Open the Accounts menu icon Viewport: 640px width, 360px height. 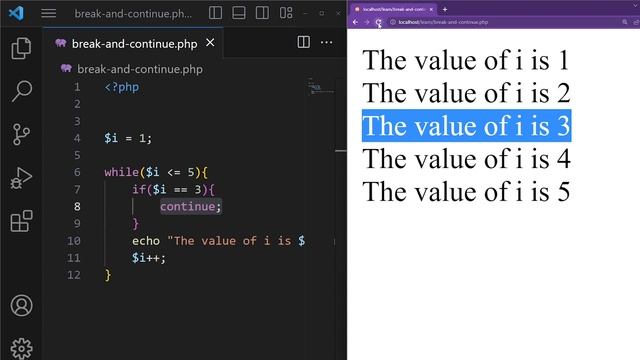point(21,305)
